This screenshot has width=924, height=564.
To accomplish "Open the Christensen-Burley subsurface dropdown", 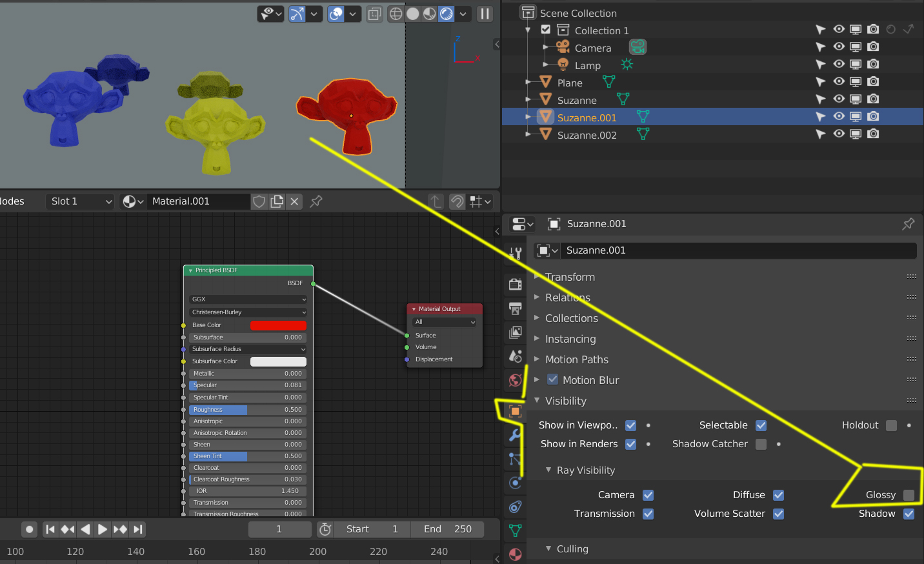I will pos(248,312).
